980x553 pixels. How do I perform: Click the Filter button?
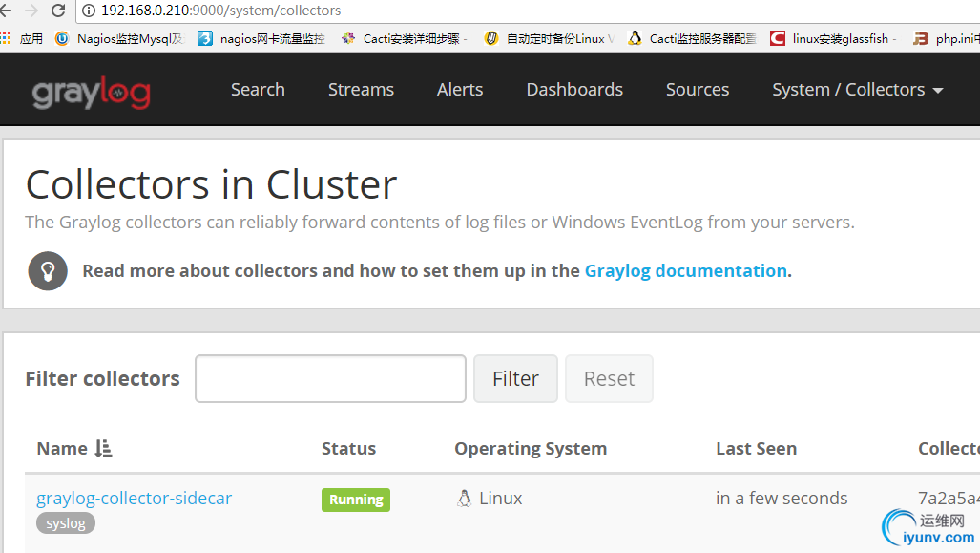(x=515, y=378)
